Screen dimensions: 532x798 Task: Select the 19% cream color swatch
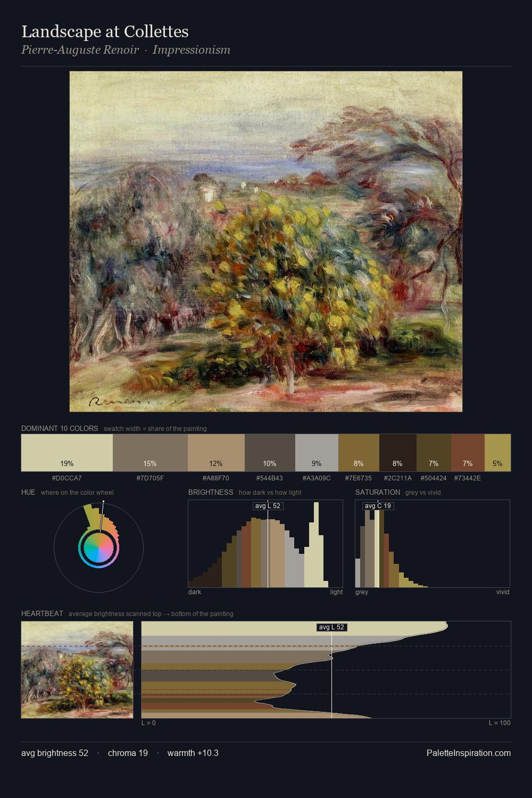pos(67,453)
